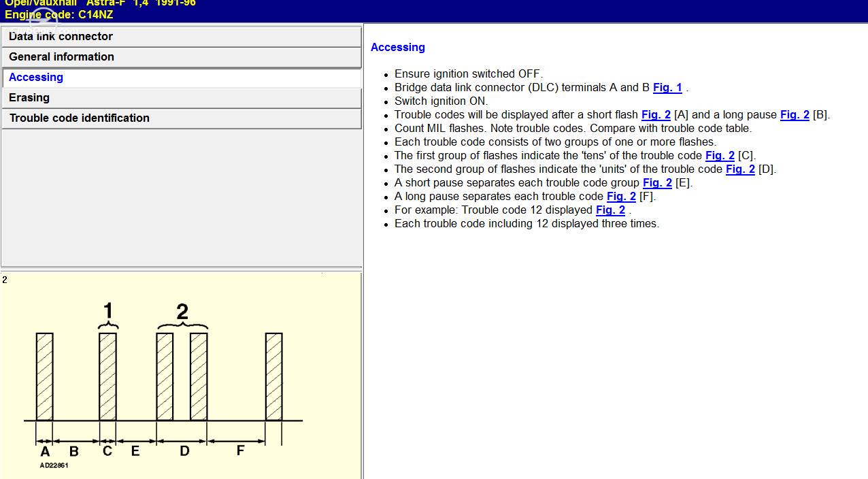Open Fig. 2 link before [F]
868x479 pixels.
click(x=621, y=197)
